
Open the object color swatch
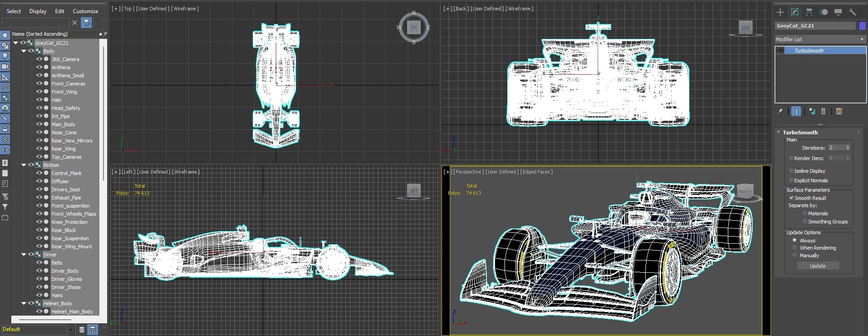click(x=862, y=26)
